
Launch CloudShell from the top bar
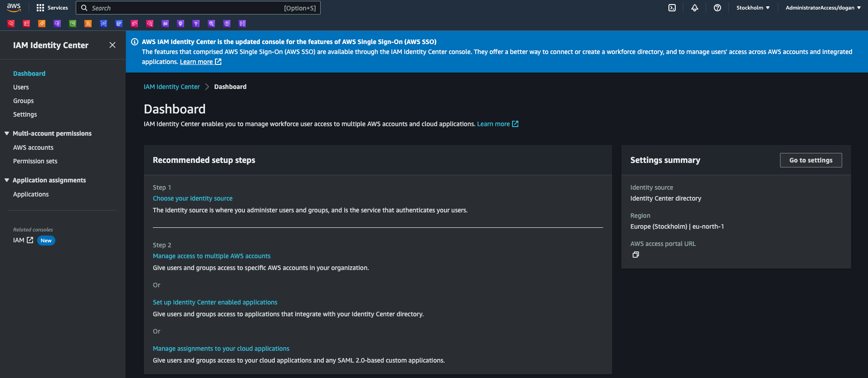(672, 8)
